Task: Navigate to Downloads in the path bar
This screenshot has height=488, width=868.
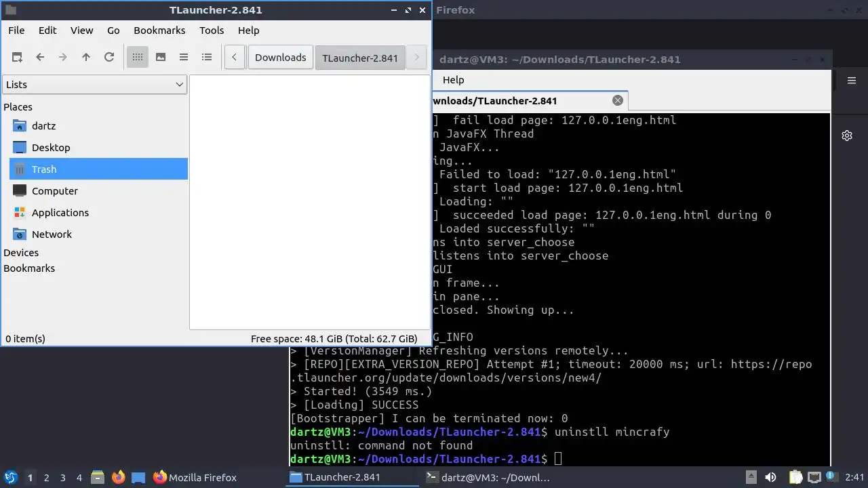Action: click(281, 58)
